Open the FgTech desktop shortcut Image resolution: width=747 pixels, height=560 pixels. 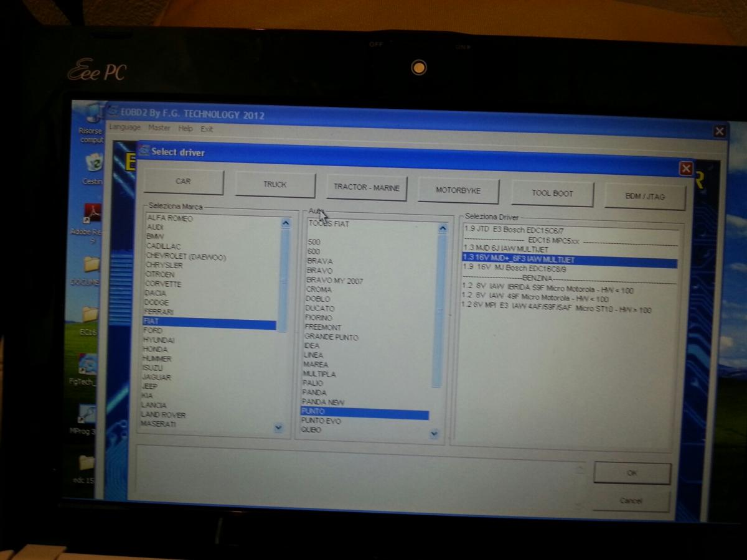(87, 369)
